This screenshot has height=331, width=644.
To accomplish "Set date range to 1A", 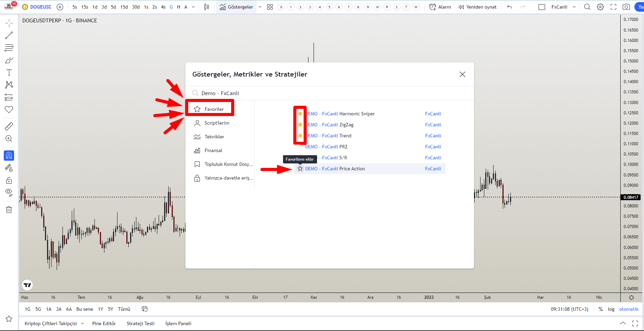I will tap(49, 309).
